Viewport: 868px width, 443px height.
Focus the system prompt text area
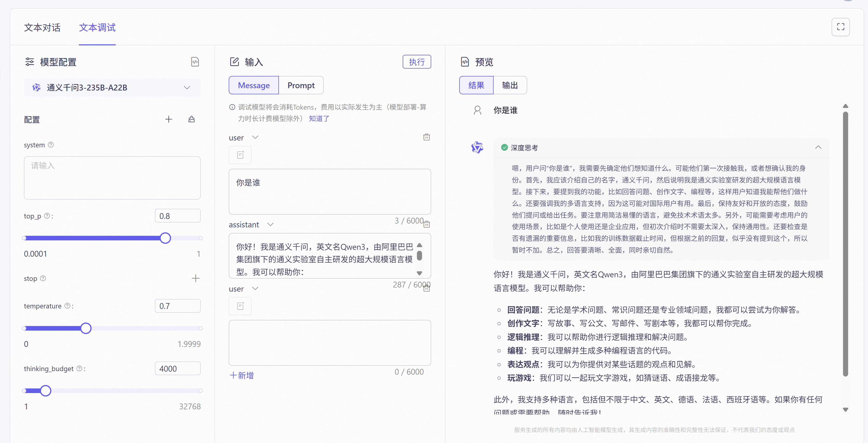[112, 178]
